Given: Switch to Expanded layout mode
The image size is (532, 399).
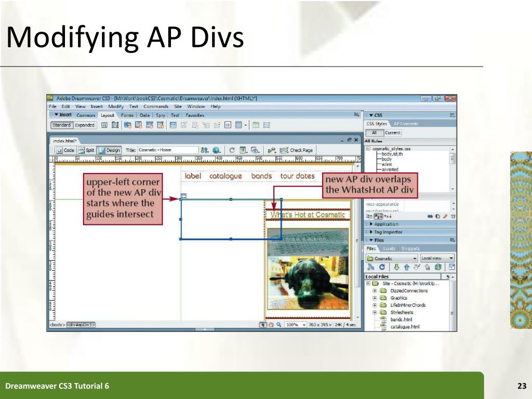Looking at the screenshot, I should (x=85, y=125).
